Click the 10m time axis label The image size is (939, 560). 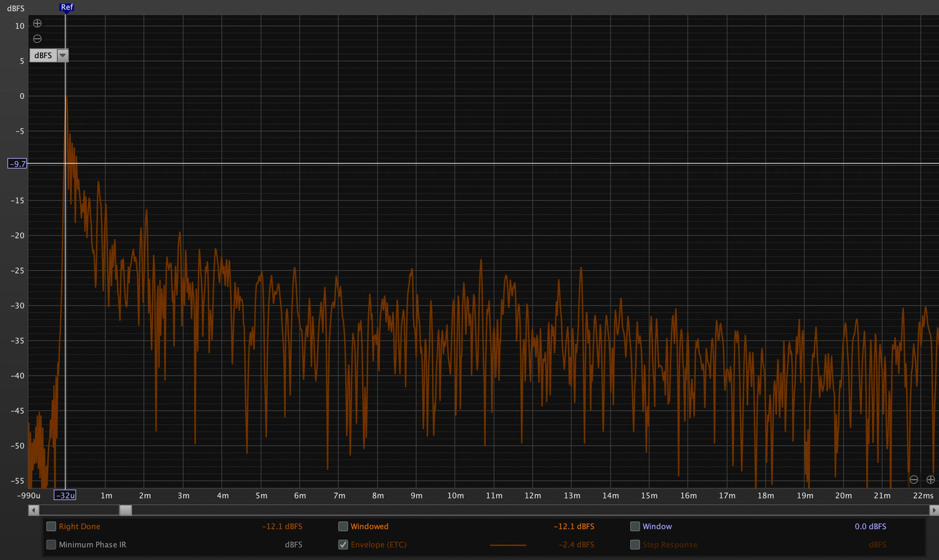[x=455, y=495]
